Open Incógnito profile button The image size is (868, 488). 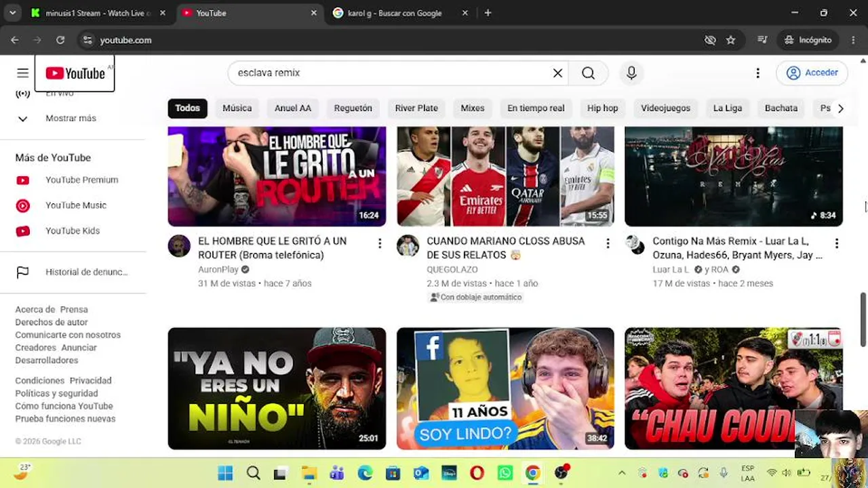(808, 40)
